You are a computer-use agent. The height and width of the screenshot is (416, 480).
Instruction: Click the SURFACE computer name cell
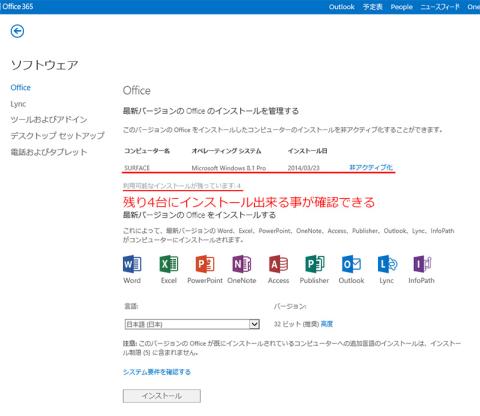(x=137, y=168)
